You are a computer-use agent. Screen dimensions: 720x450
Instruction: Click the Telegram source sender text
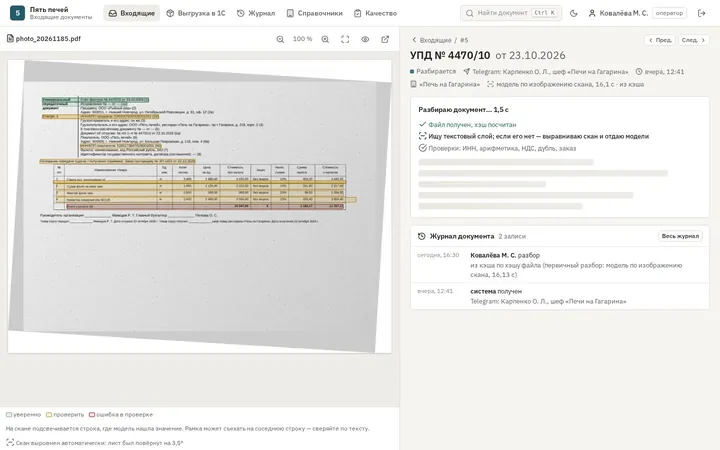coord(550,72)
